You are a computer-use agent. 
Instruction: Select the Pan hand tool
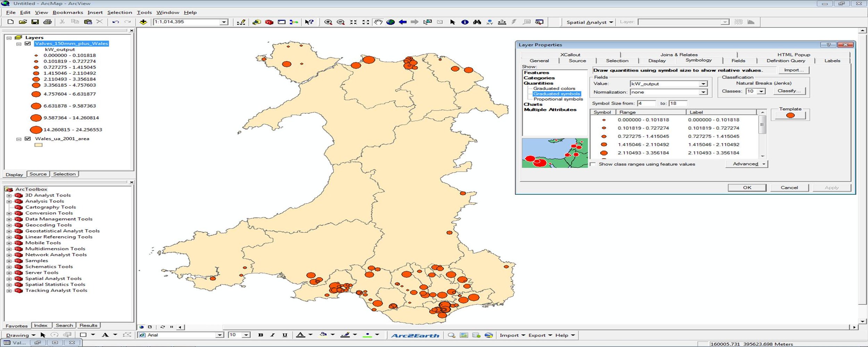[x=378, y=22]
